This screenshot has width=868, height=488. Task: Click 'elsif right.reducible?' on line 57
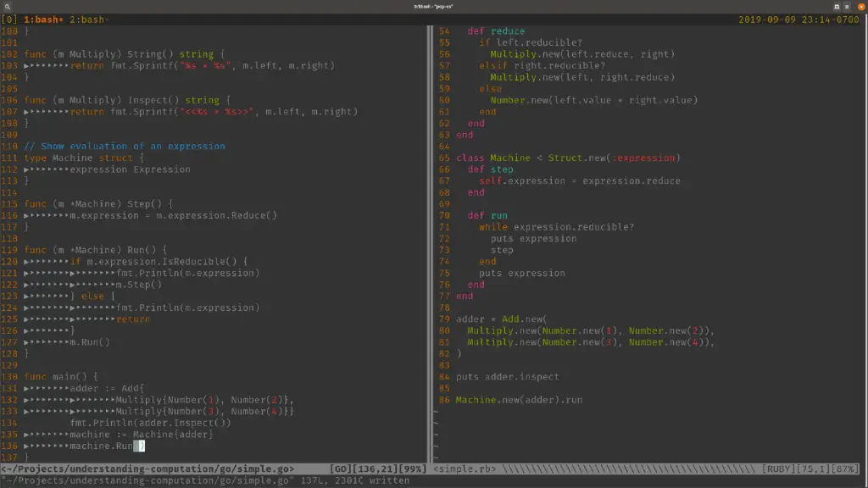coord(542,65)
